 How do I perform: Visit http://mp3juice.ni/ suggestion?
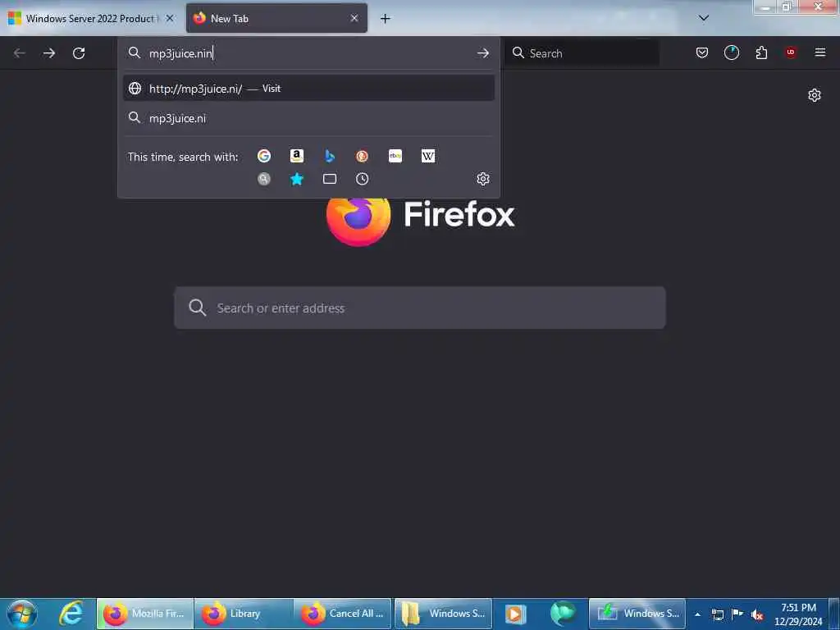tap(308, 89)
